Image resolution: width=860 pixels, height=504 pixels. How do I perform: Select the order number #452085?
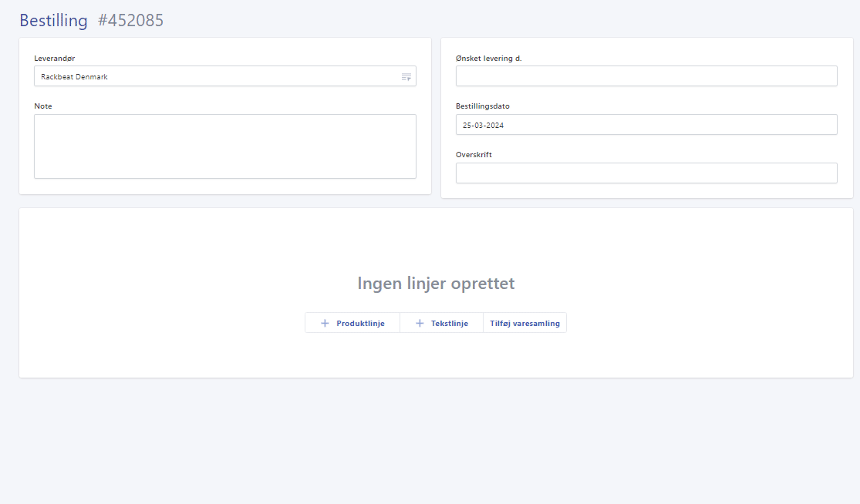131,21
